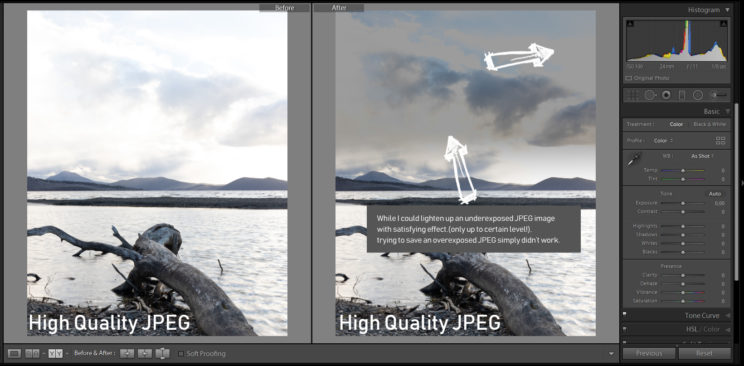This screenshot has height=366, width=744.
Task: Choose Color treatment
Action: coord(676,124)
